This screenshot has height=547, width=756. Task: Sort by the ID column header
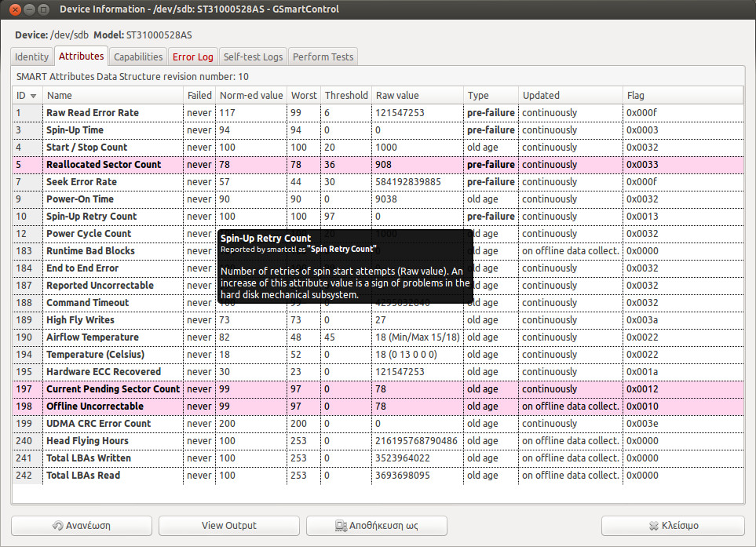coord(27,96)
